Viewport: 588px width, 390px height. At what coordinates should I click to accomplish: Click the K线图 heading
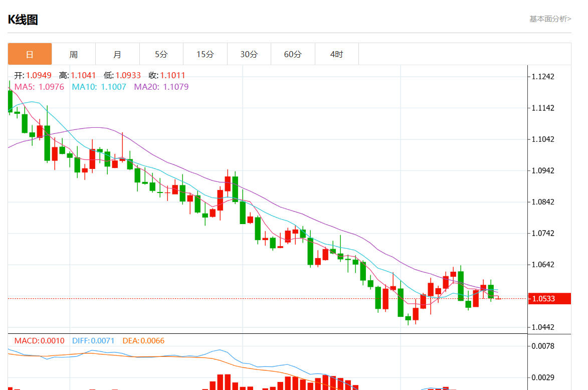23,20
